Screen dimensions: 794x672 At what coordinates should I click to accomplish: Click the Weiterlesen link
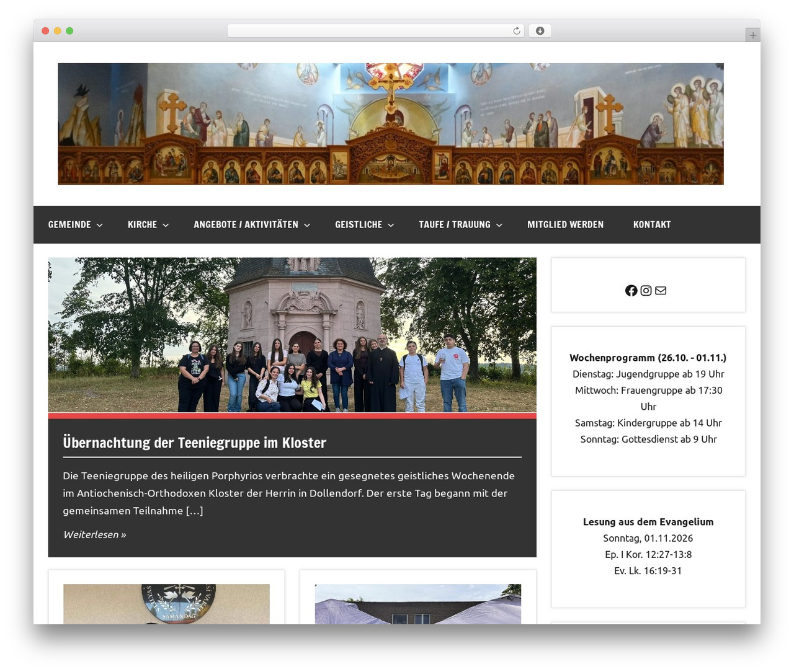pyautogui.click(x=94, y=534)
